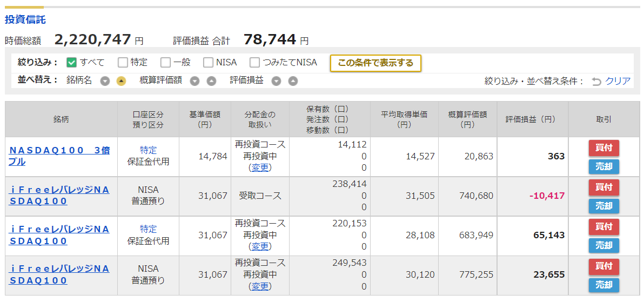Viewport: 644px width, 302px height.
Task: Open NASDAQ100 3倍ブル fund link
Action: 59,156
